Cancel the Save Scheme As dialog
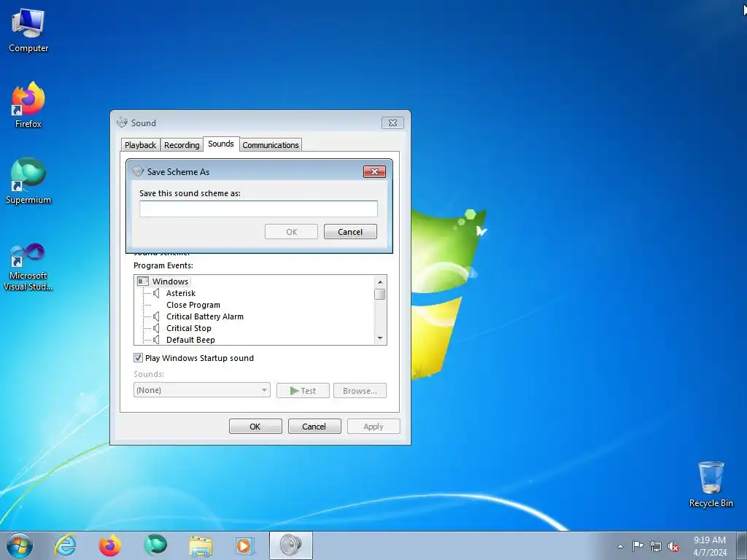Viewport: 747px width, 560px height. (x=350, y=232)
